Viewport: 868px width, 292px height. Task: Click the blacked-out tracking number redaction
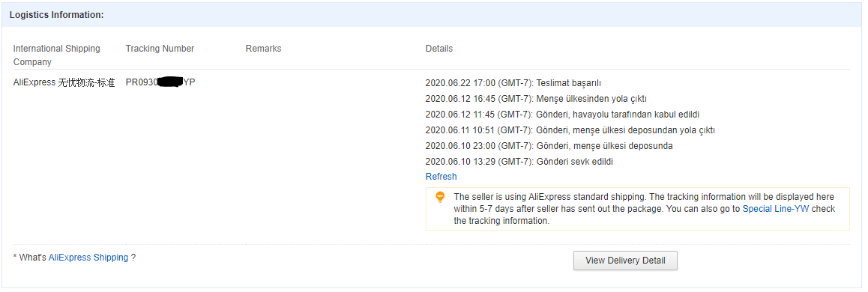170,82
